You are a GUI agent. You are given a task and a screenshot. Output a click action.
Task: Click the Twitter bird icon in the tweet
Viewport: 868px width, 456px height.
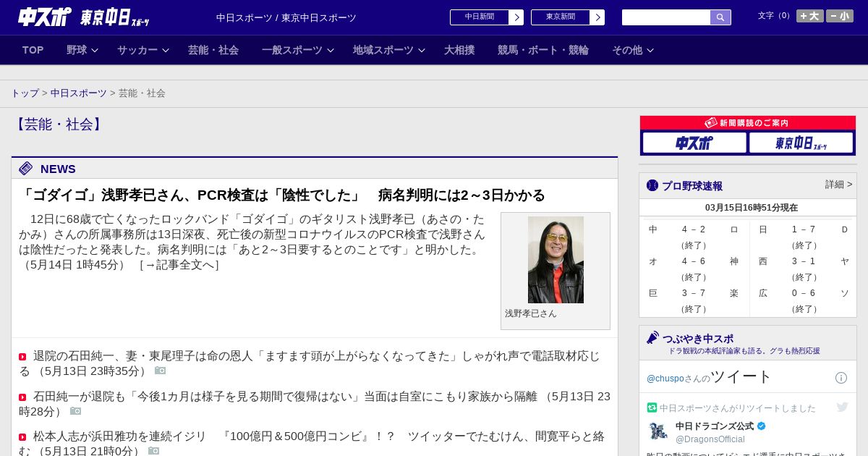[x=842, y=407]
